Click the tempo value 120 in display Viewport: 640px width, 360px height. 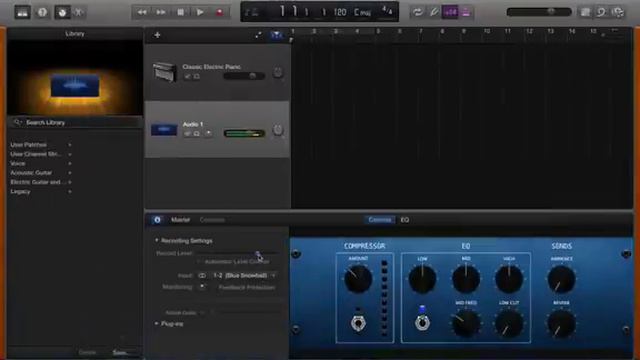(340, 12)
